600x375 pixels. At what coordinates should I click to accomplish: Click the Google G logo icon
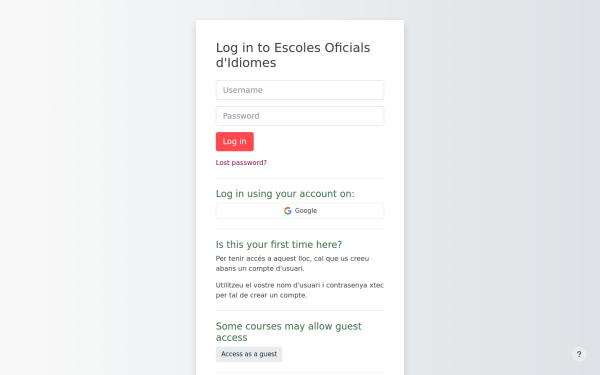point(288,211)
